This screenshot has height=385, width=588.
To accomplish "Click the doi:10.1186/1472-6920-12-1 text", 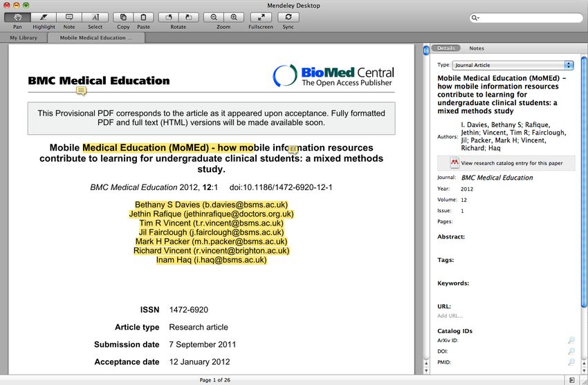I will coord(280,187).
